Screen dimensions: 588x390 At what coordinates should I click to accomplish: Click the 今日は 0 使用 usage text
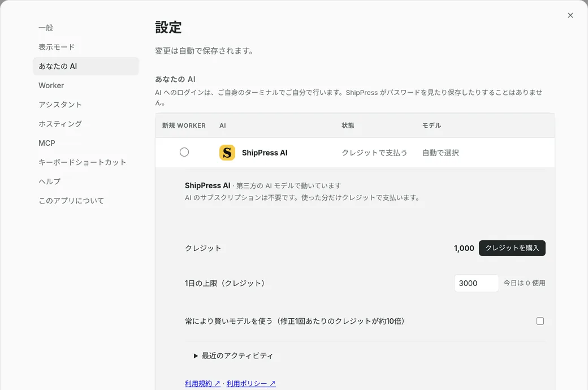coord(524,283)
